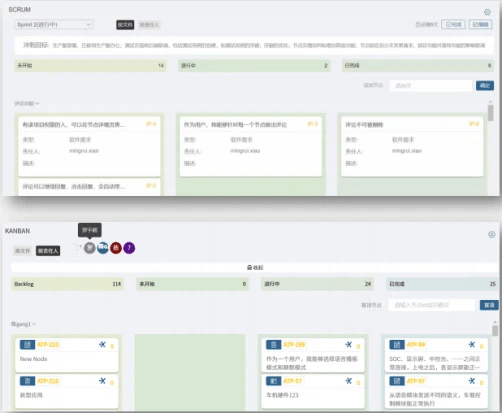Open SCRUM board settings gear icon
Image resolution: width=503 pixels, height=413 pixels.
487,12
